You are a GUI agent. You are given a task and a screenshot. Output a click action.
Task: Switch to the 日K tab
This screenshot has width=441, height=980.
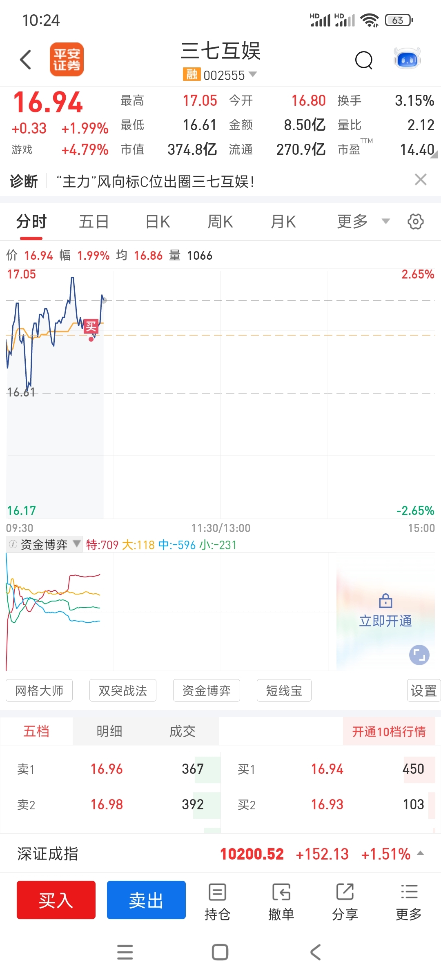click(158, 222)
